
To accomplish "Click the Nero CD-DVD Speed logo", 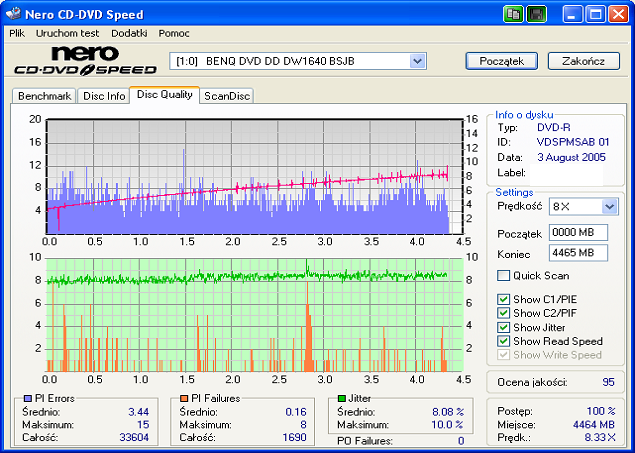I will click(85, 61).
